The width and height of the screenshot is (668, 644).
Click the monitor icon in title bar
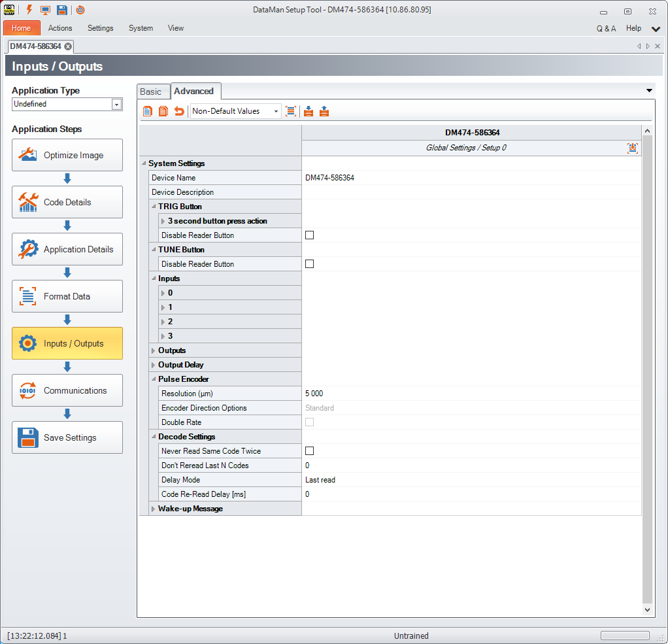coord(45,10)
